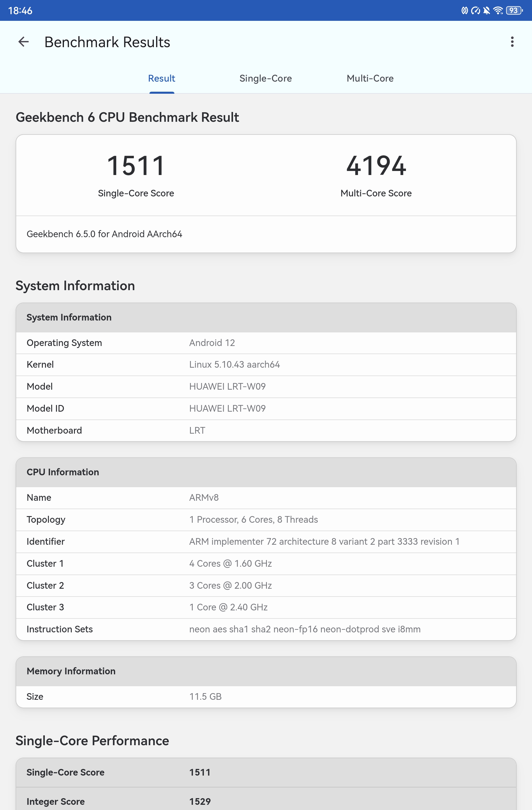Select the Topology row

click(266, 520)
